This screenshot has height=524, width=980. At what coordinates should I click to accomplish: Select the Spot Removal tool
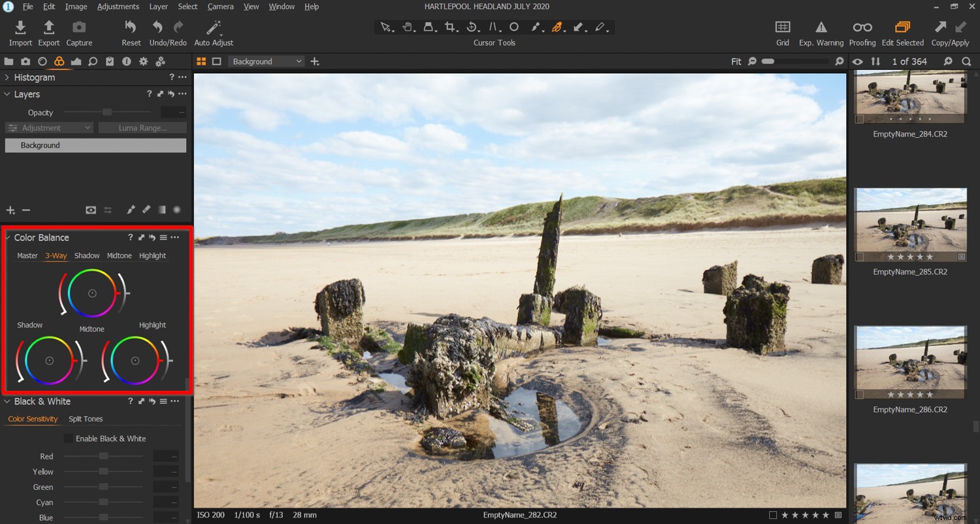[x=514, y=27]
